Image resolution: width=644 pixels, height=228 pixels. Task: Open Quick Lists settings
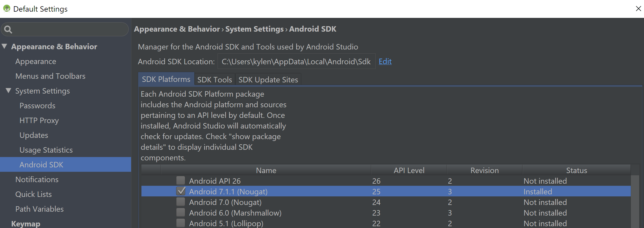coord(34,194)
